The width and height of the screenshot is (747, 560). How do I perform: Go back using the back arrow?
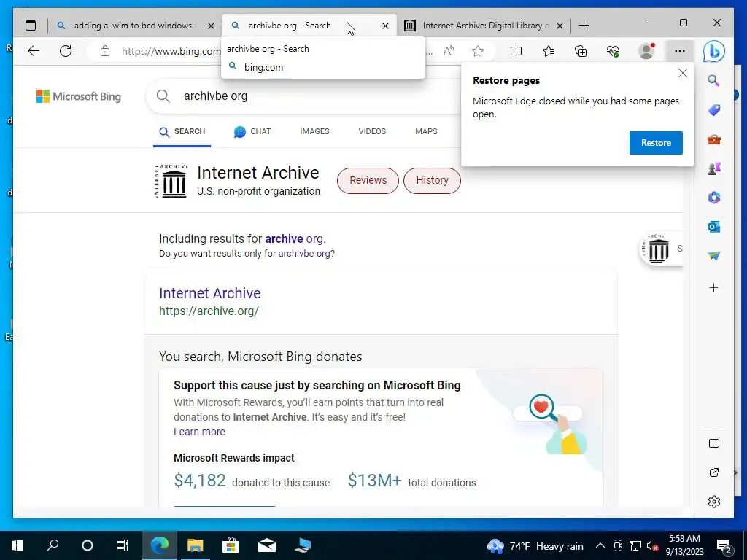coord(34,51)
